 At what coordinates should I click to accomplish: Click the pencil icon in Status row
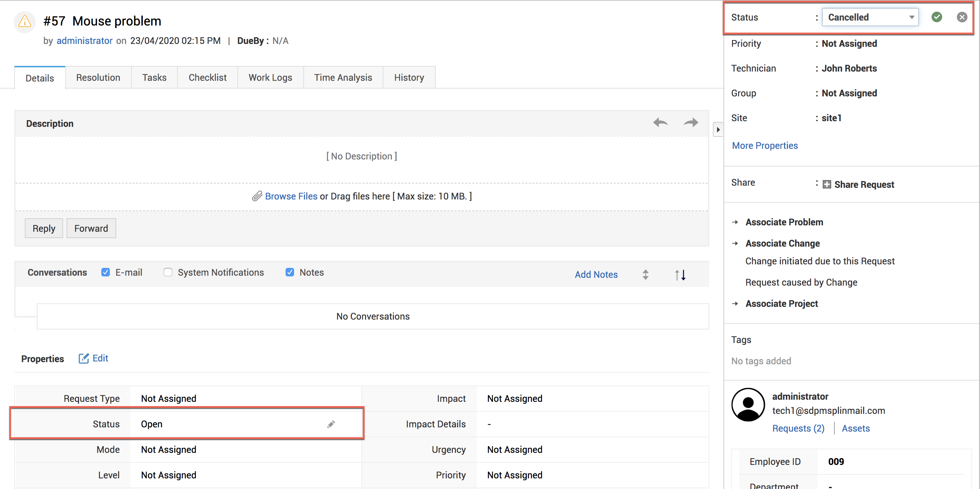click(331, 424)
